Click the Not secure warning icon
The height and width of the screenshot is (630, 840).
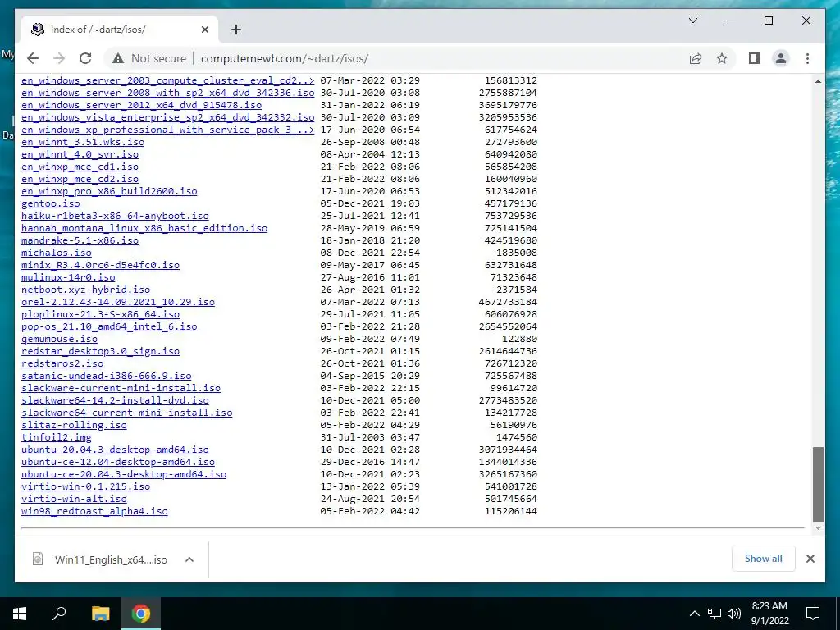(118, 58)
